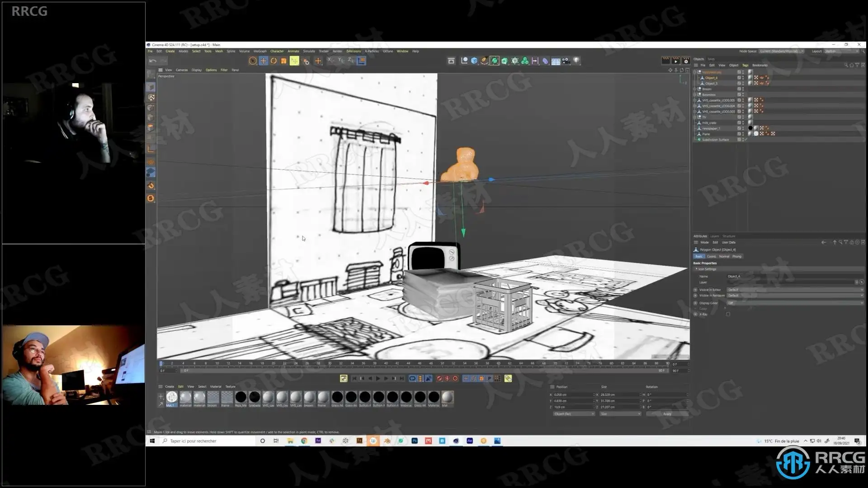Open the MoGraph menu

[x=260, y=51]
